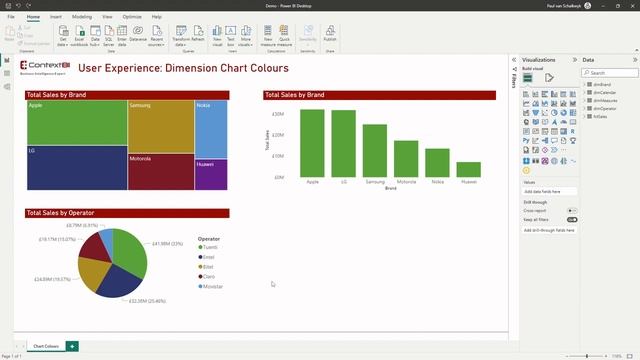The image size is (640, 360).
Task: Select the stacked bar chart visual
Action: pyautogui.click(x=526, y=94)
